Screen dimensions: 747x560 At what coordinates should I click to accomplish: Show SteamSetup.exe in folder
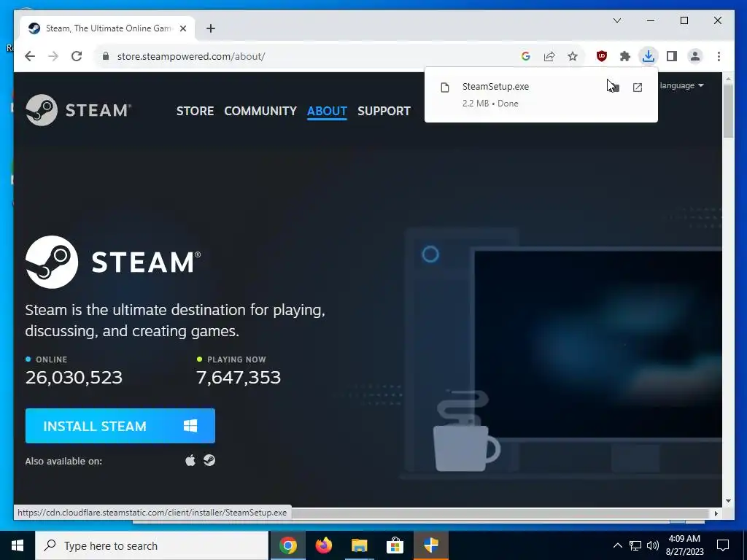[614, 87]
